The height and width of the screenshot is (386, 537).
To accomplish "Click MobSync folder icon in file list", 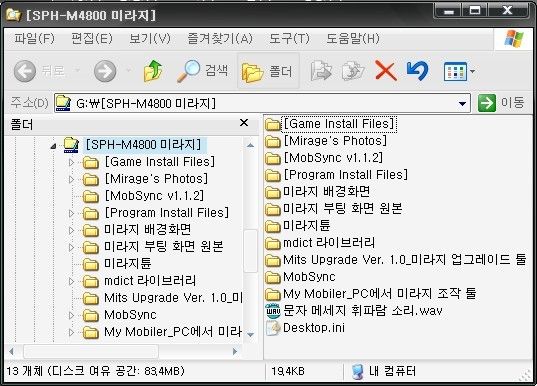I will 273,277.
